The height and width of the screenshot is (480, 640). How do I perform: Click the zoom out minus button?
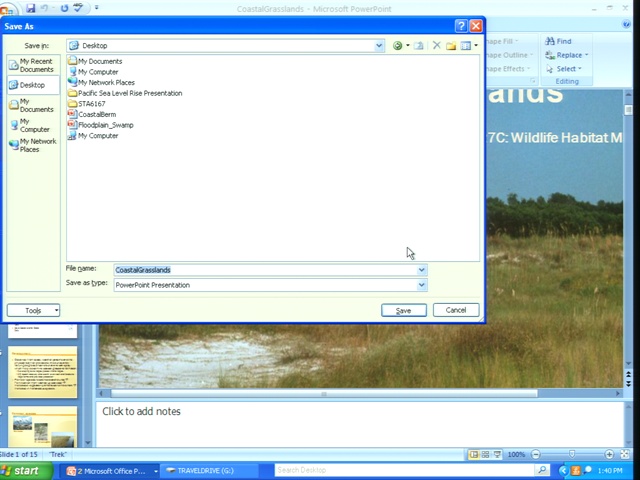point(536,454)
